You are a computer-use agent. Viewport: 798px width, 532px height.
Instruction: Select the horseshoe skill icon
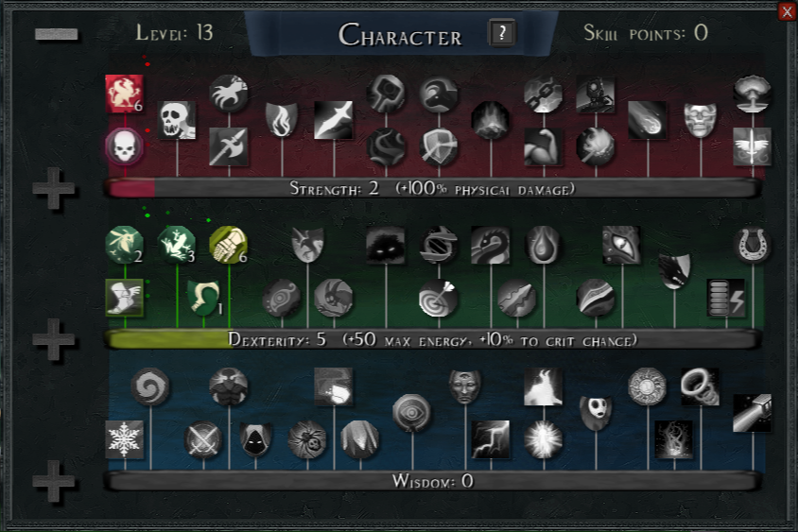(753, 245)
